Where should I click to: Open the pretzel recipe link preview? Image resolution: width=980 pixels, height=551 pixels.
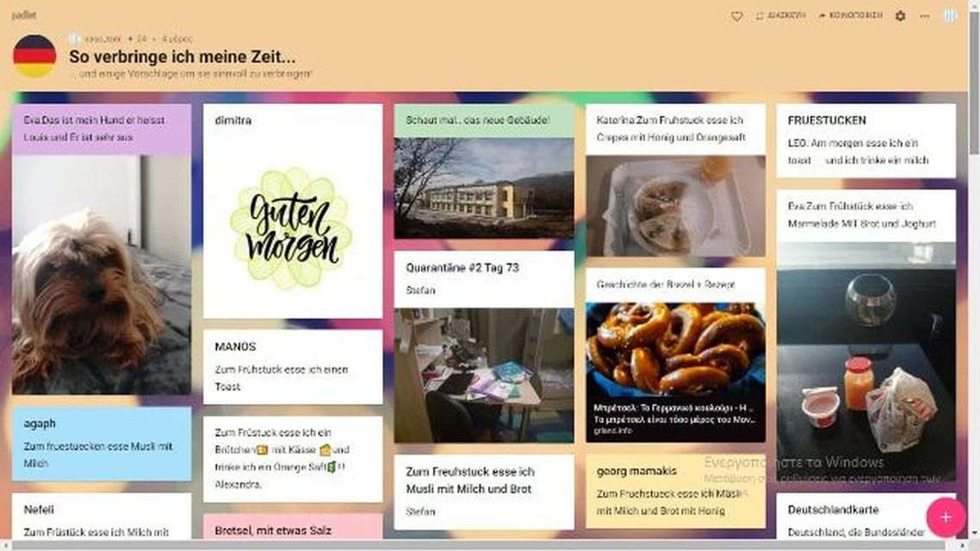tap(675, 372)
